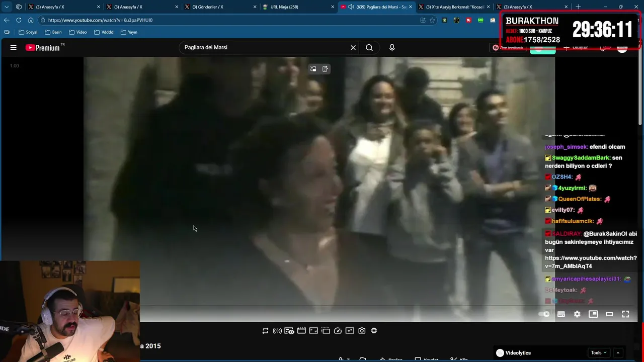Screen dimensions: 644x362
Task: Bookmark this page with star icon
Action: (432, 20)
